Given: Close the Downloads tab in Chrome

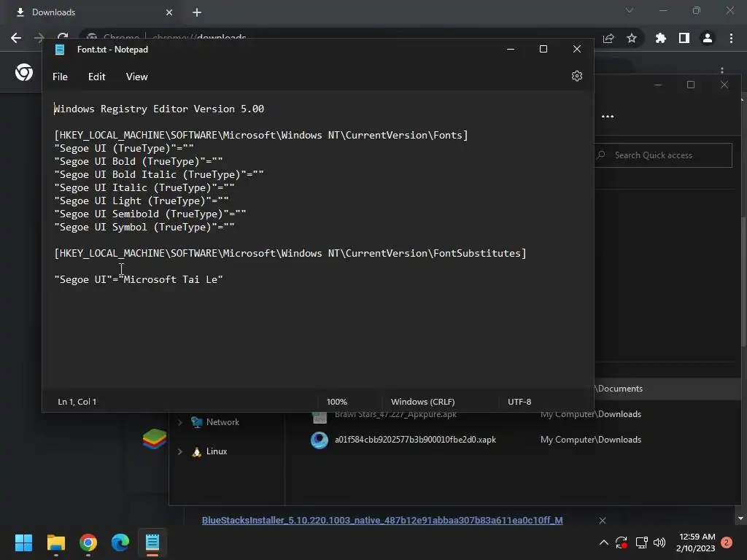Looking at the screenshot, I should tap(169, 12).
